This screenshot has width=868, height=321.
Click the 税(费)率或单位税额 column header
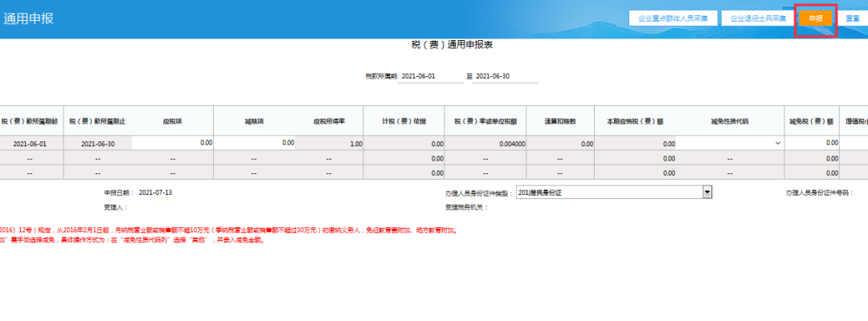pos(485,121)
